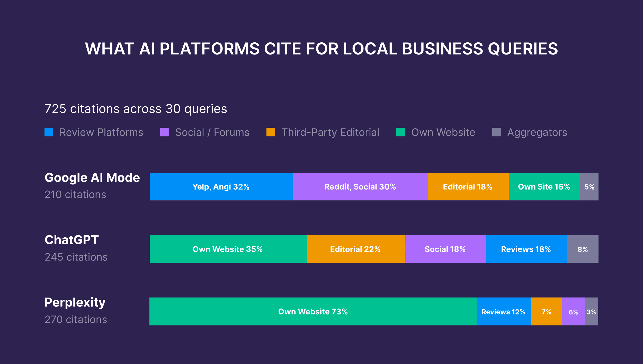Click the Yelp, Angi 32% bar segment
Viewport: 643px width, 364px height.
tap(221, 187)
